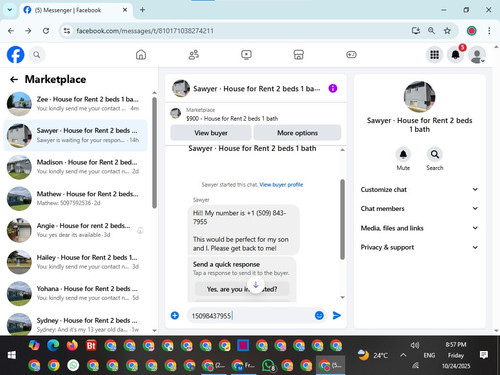
Task: Open the Notifications bell with badge
Action: (456, 55)
